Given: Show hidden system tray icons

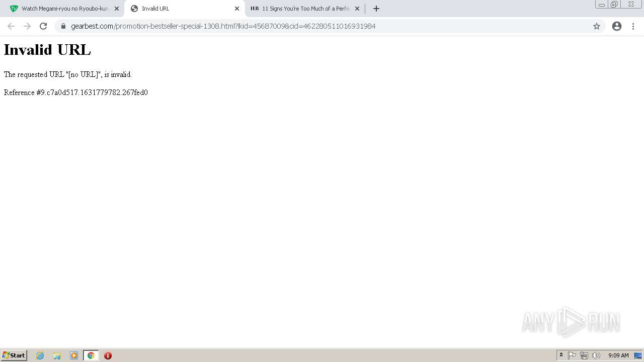Looking at the screenshot, I should click(x=561, y=355).
